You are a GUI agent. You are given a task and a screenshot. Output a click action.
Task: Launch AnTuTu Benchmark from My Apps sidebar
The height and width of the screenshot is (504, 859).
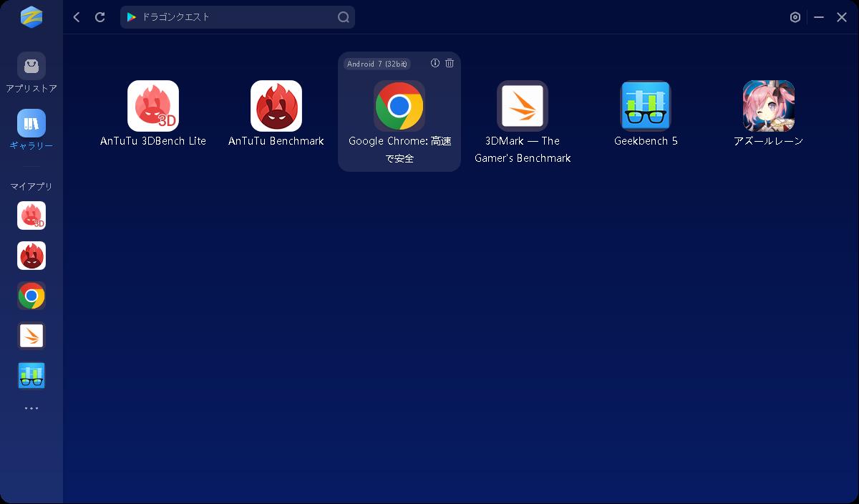tap(31, 256)
